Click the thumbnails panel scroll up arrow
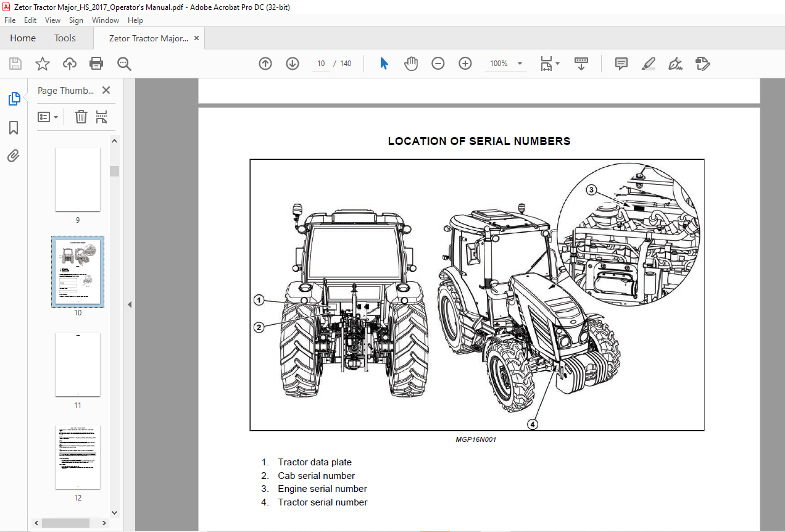The width and height of the screenshot is (785, 532). [115, 141]
